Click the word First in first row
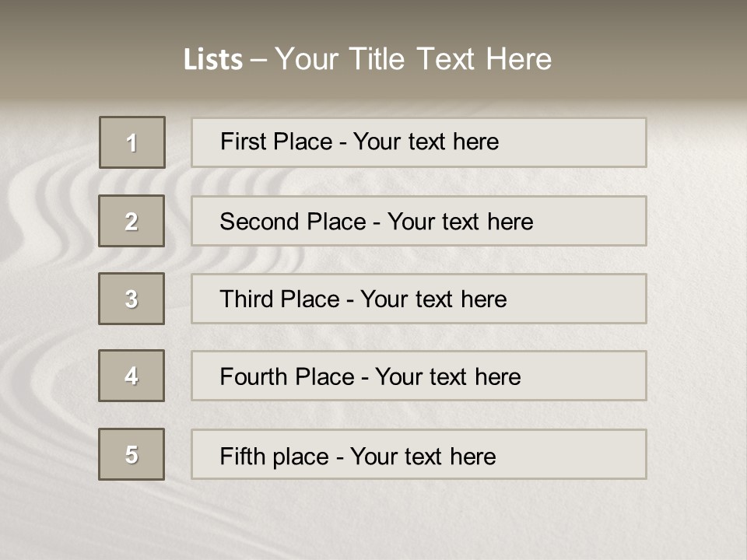This screenshot has width=747, height=560. tap(239, 142)
